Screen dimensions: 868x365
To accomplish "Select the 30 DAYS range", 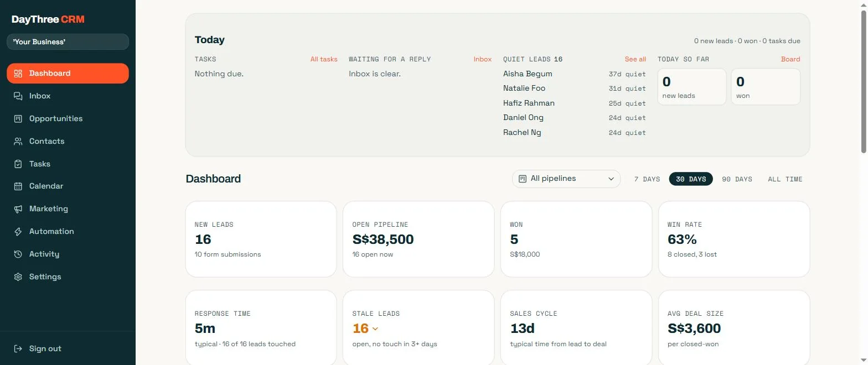I will [691, 179].
